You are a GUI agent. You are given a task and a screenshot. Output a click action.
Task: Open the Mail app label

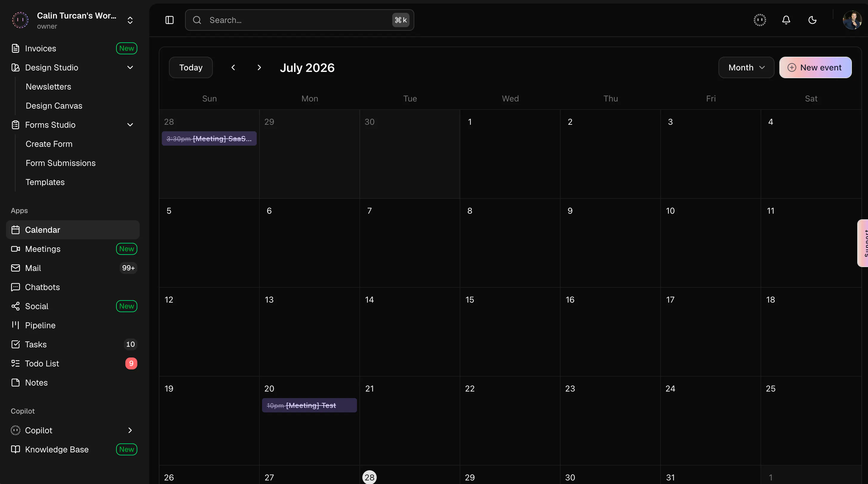coord(33,268)
